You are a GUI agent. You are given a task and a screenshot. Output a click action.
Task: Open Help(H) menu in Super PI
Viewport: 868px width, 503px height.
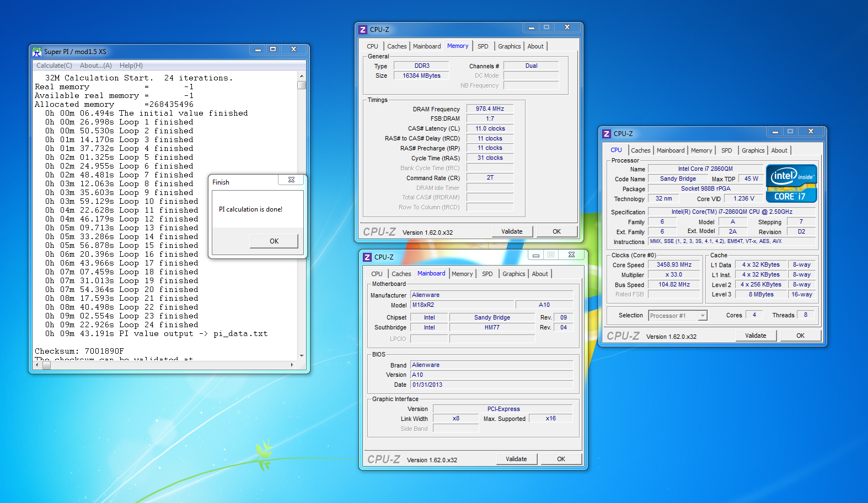tap(131, 66)
